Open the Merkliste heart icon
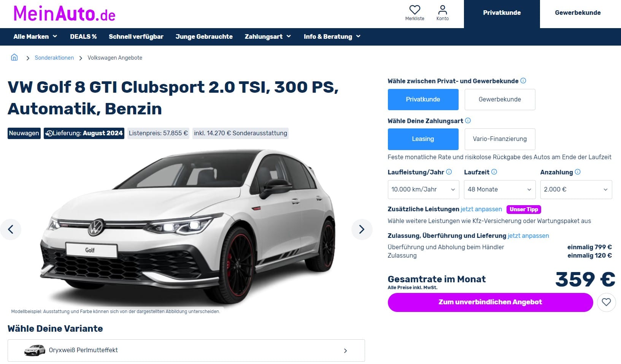The image size is (621, 364). (415, 10)
